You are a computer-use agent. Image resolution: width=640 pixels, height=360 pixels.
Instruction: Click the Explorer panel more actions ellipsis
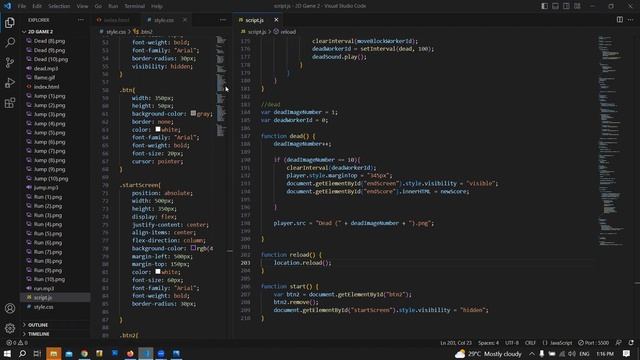81,20
